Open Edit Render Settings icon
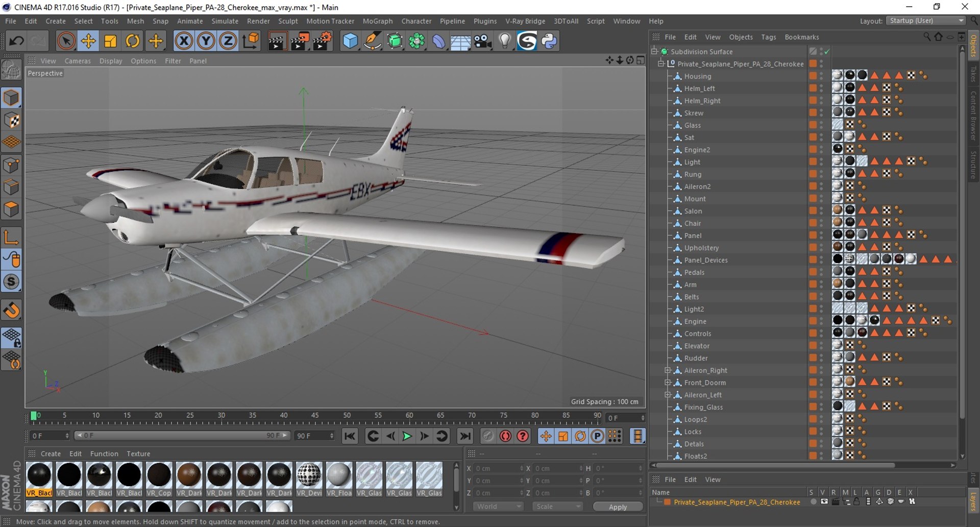 point(322,41)
